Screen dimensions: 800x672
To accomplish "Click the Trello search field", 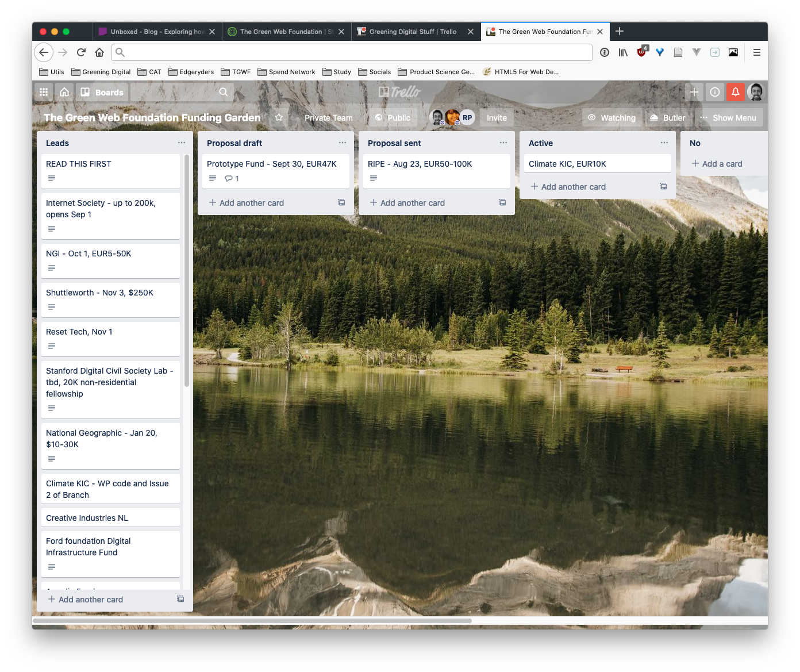I will tap(182, 92).
